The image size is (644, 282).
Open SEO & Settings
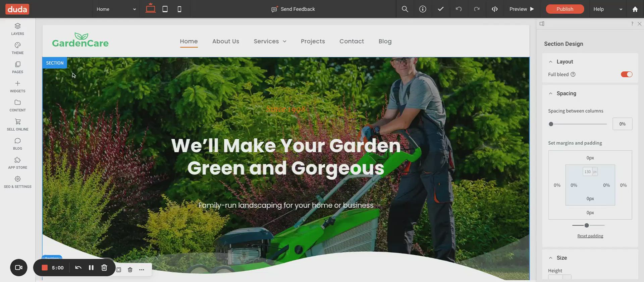[17, 182]
